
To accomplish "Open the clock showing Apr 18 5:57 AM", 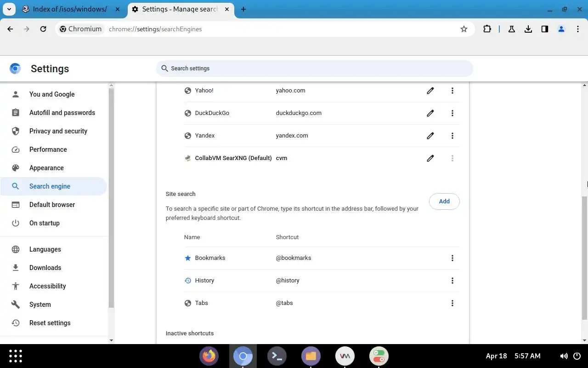I will coord(513,356).
